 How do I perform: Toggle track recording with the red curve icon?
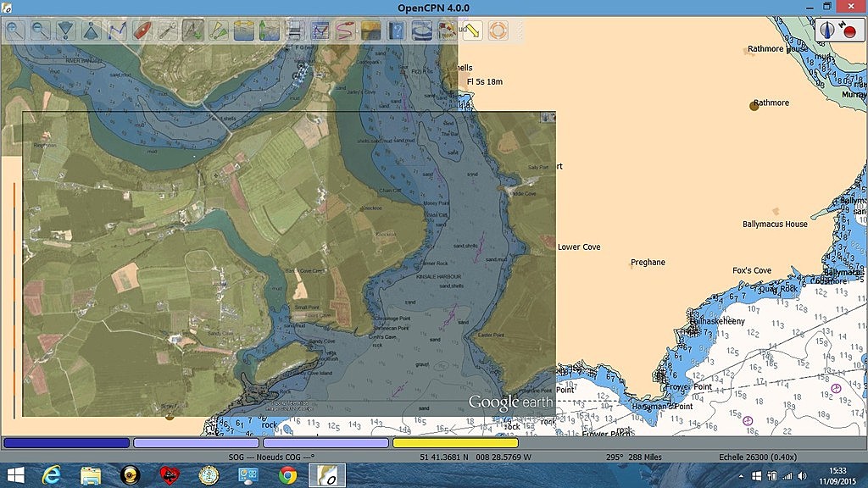[346, 30]
